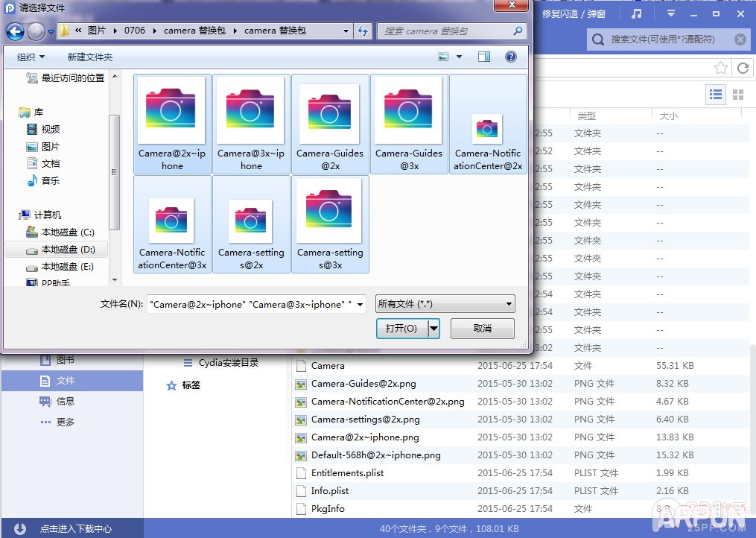Select 更多 in the PP sidebar
This screenshot has height=538, width=756.
tap(65, 422)
